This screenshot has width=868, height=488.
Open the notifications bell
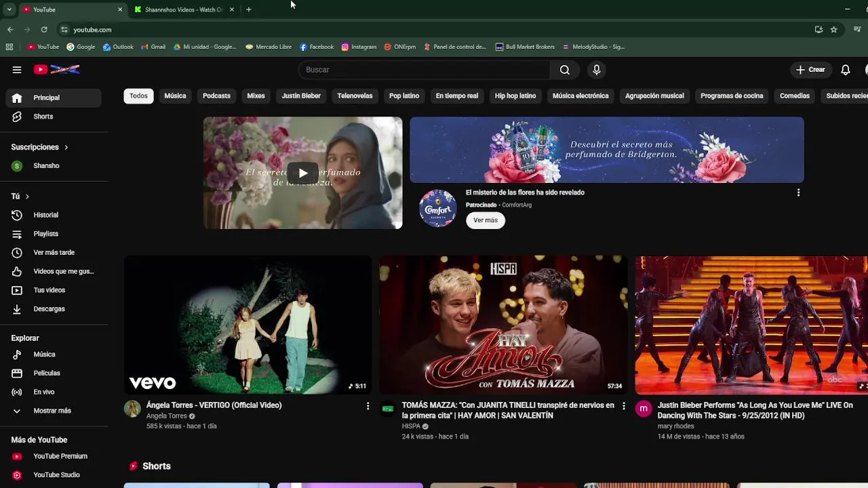click(x=846, y=70)
